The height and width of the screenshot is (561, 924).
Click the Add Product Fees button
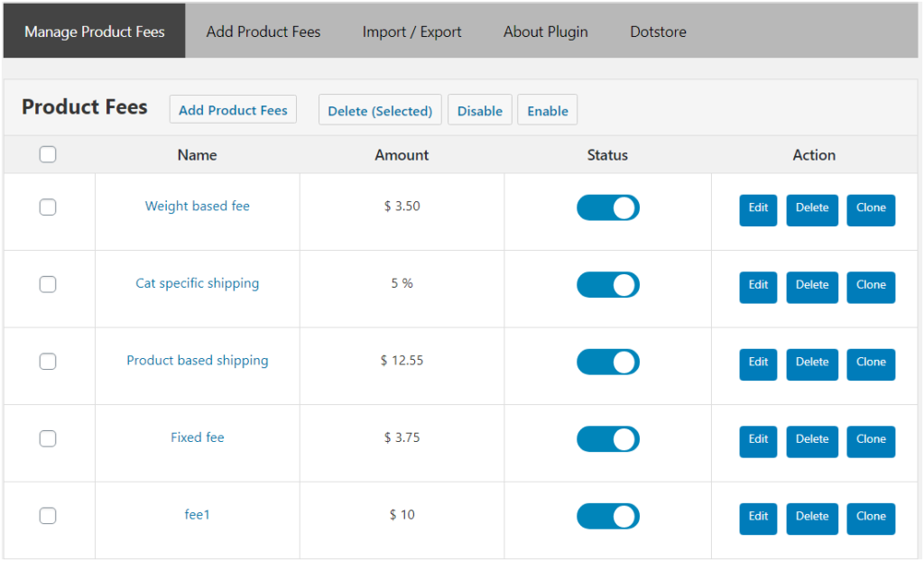pyautogui.click(x=233, y=110)
